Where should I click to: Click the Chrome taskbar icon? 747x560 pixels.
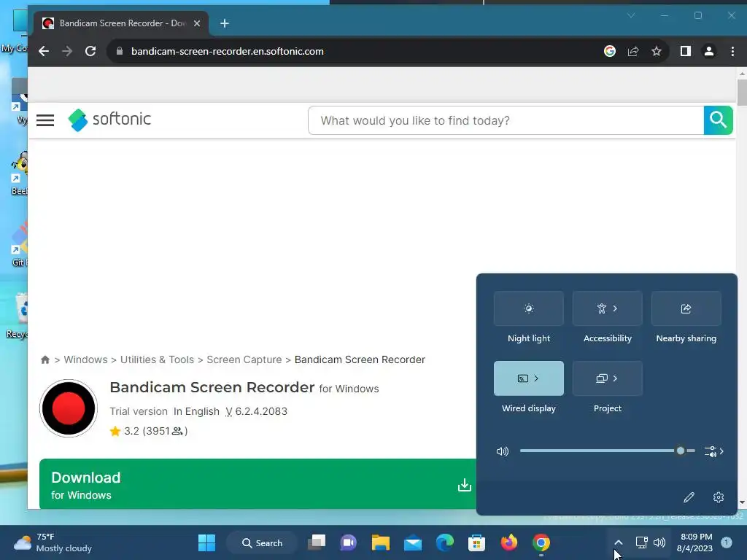pos(541,542)
